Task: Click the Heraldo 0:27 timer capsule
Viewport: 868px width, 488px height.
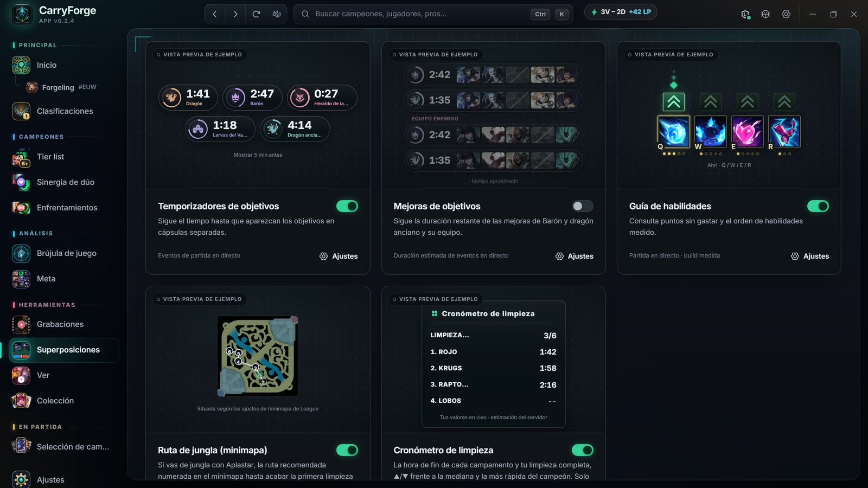Action: [322, 98]
